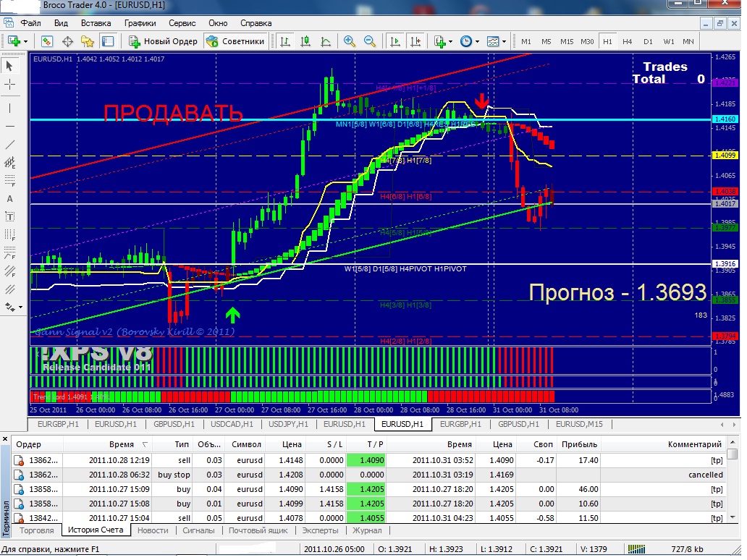Toggle the Terminal panel icon
This screenshot has height=560, width=747.
pyautogui.click(x=108, y=42)
